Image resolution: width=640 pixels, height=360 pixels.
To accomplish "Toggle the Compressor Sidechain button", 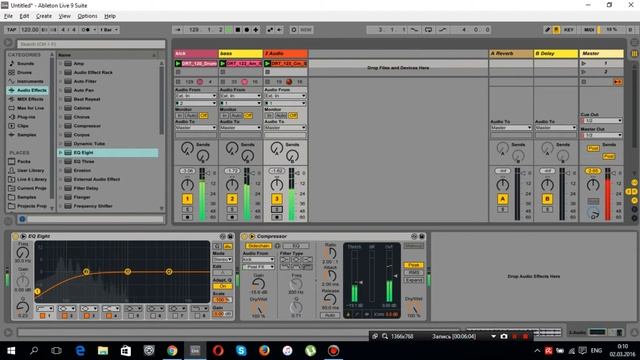I will [258, 246].
